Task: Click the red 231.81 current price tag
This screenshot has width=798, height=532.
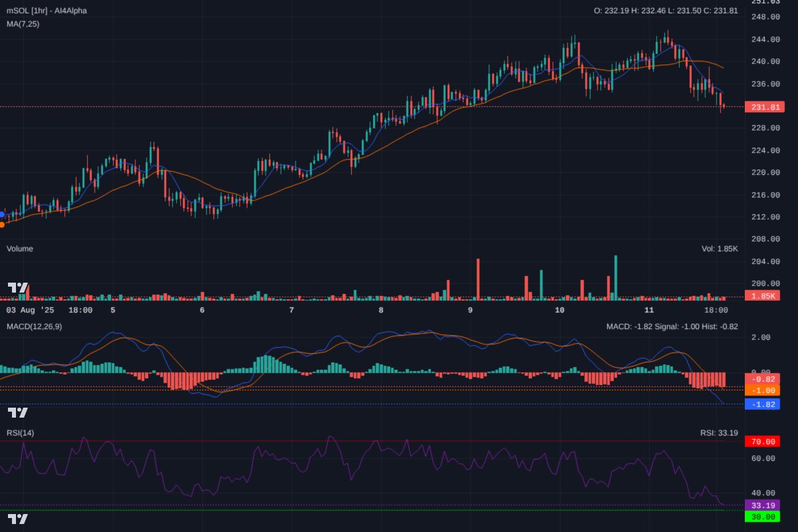Action: pyautogui.click(x=764, y=106)
